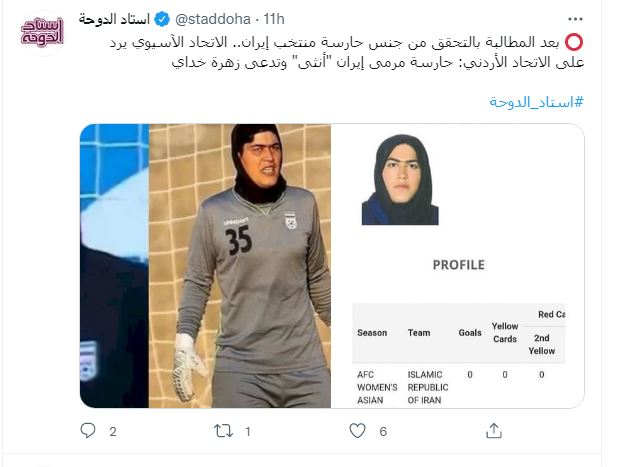
Task: Click the retweet count 1
Action: 248,432
